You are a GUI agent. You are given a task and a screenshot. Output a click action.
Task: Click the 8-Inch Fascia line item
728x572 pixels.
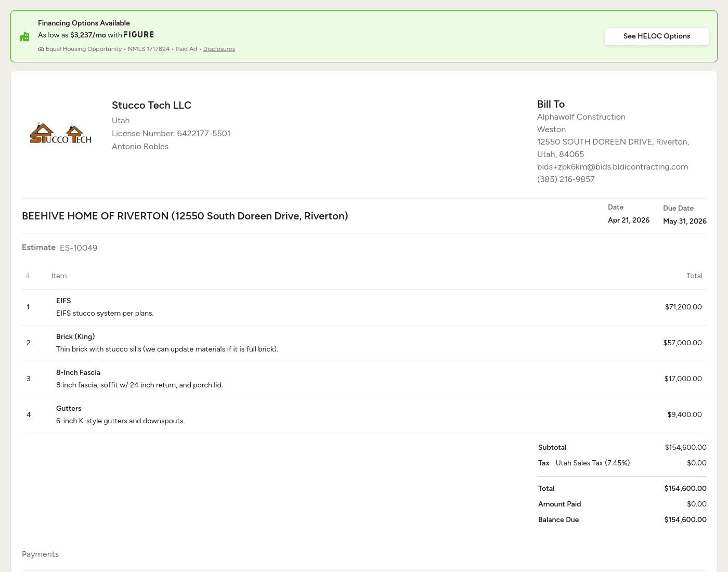pyautogui.click(x=78, y=373)
